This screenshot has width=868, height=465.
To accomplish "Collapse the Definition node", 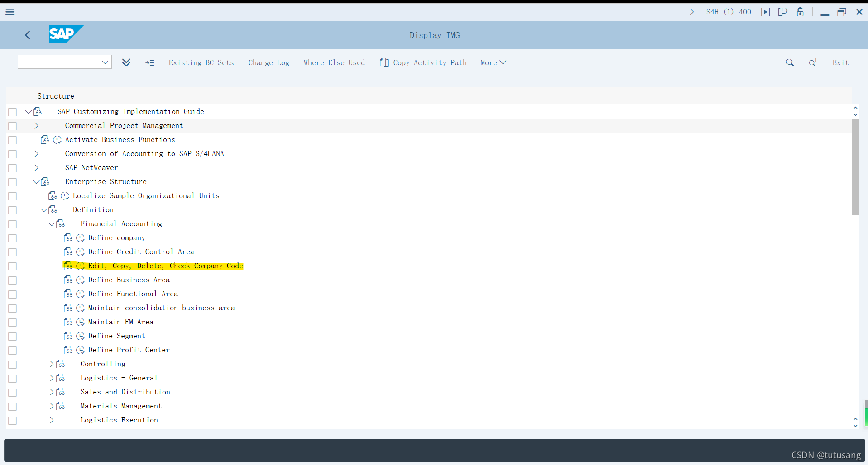I will [44, 210].
